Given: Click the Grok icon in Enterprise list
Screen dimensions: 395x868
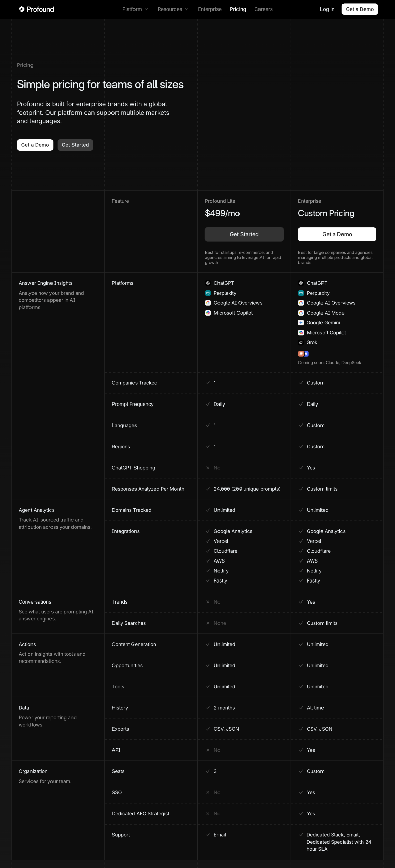Looking at the screenshot, I should (301, 342).
